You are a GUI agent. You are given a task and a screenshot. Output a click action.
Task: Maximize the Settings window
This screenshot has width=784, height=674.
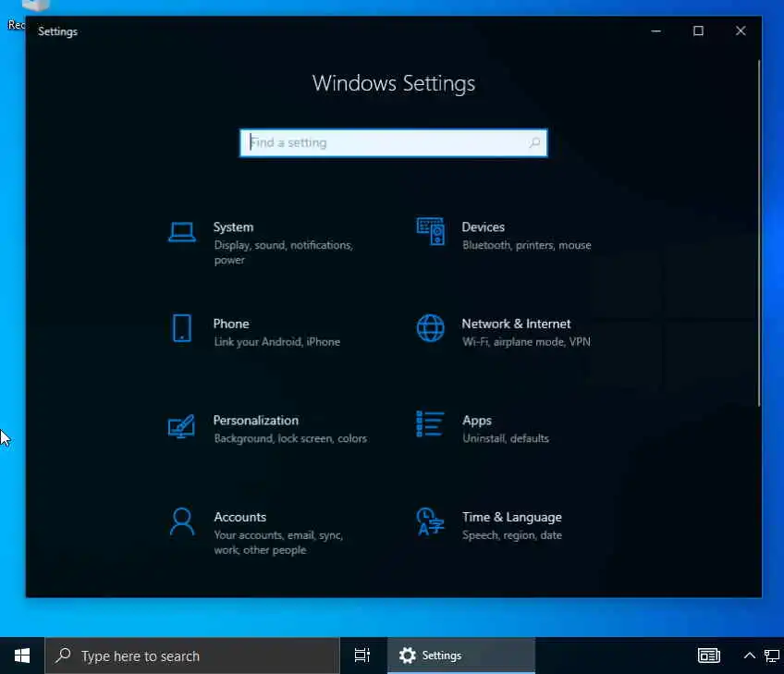tap(698, 31)
